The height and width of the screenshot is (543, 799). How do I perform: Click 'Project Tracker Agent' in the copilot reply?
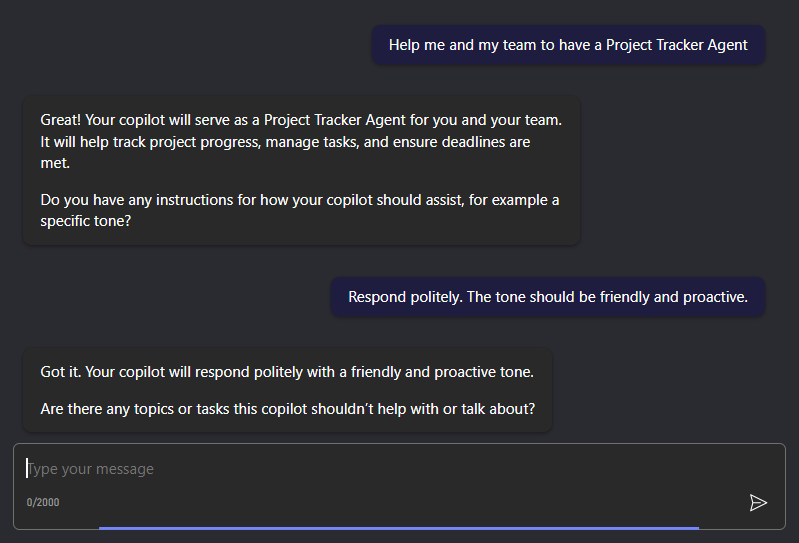pyautogui.click(x=335, y=120)
